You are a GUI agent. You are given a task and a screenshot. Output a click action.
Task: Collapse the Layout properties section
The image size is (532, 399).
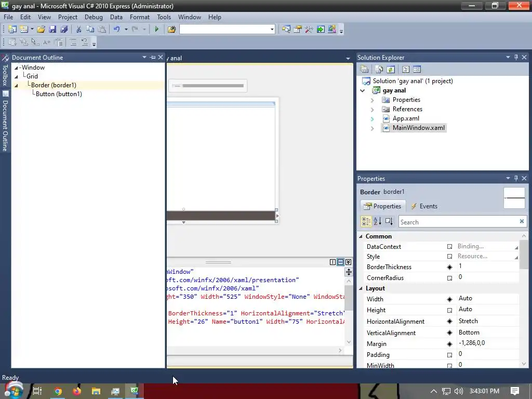click(x=361, y=288)
